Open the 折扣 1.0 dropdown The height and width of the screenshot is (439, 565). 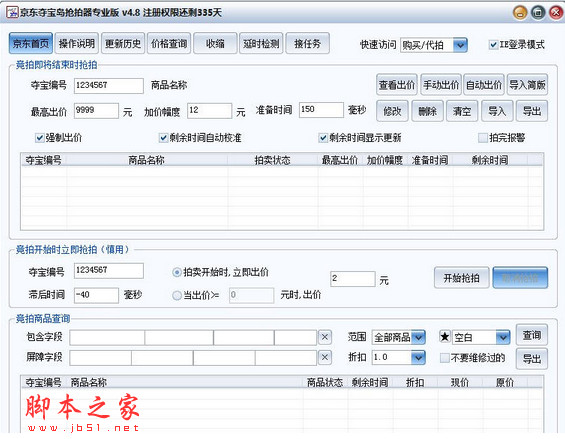pyautogui.click(x=399, y=357)
